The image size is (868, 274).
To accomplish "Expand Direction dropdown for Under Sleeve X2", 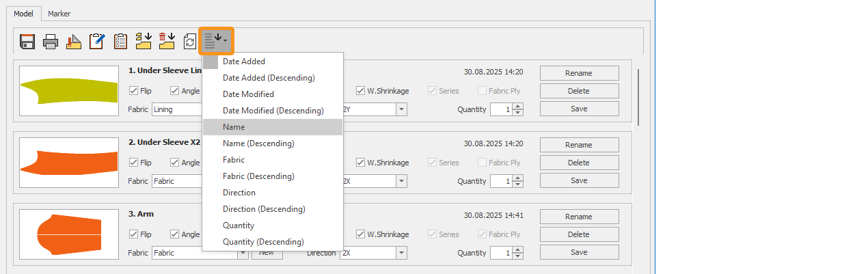I will point(401,181).
